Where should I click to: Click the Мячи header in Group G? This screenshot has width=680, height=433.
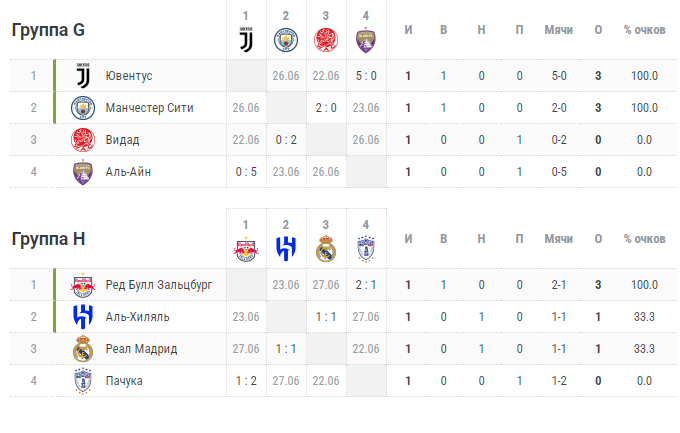click(559, 30)
